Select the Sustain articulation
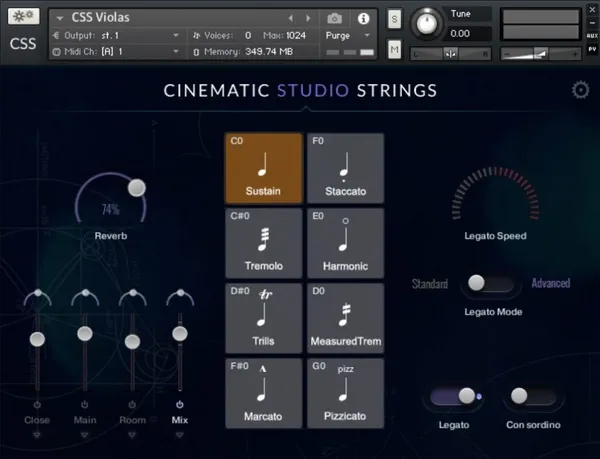Image resolution: width=600 pixels, height=459 pixels. tap(264, 168)
